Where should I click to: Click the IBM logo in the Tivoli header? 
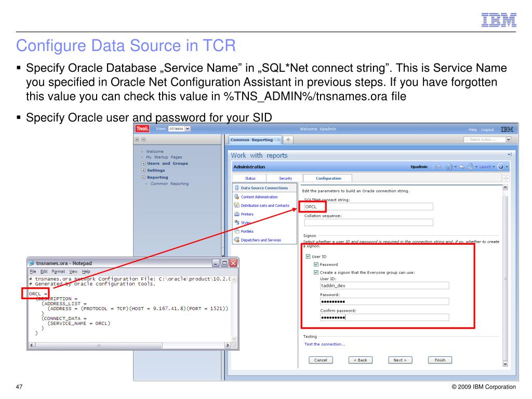[x=507, y=129]
